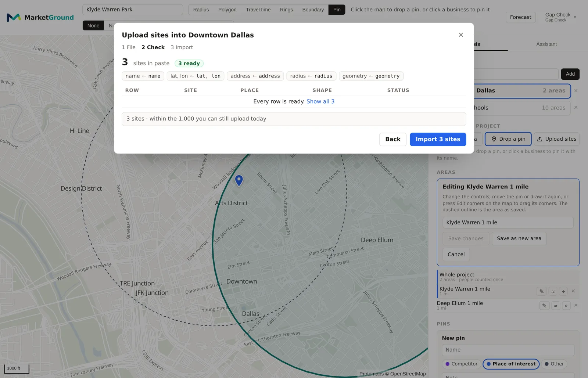This screenshot has width=588, height=378.
Task: Choose the Other pin type
Action: point(554,364)
